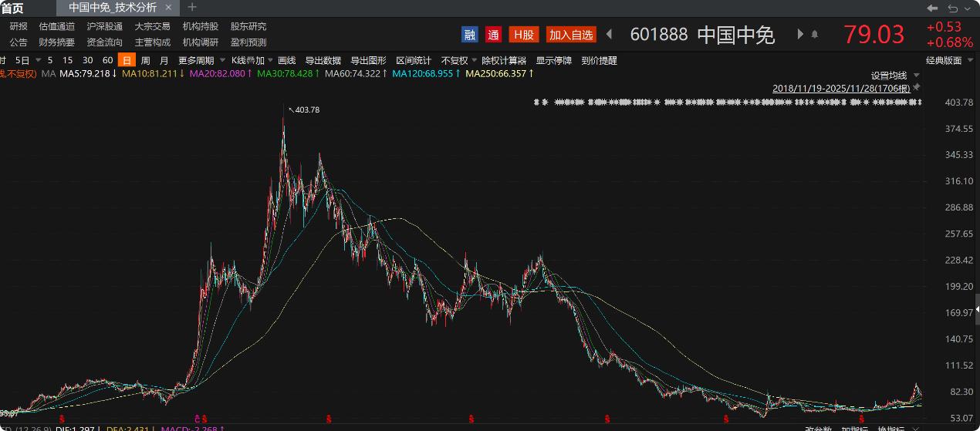Close the 中国中免_技术分析 tab
The height and width of the screenshot is (431, 980).
[168, 8]
